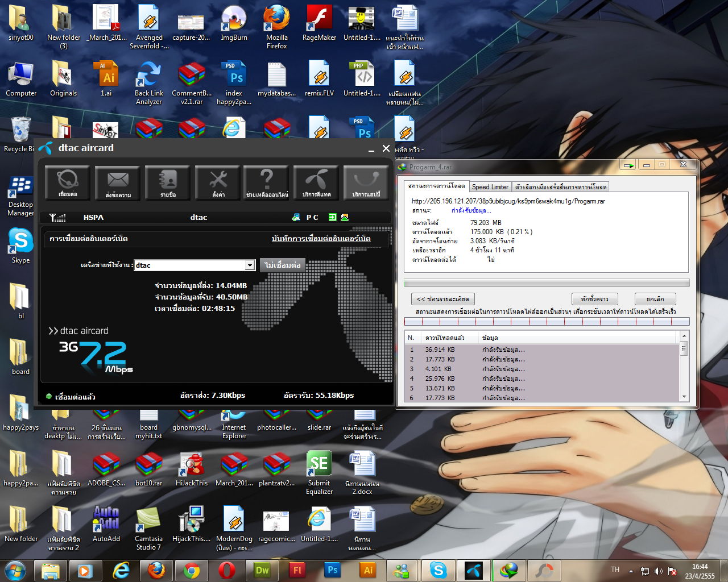Open the options-on-download-completion tab
Screen dimensions: 728x582
[x=561, y=187]
